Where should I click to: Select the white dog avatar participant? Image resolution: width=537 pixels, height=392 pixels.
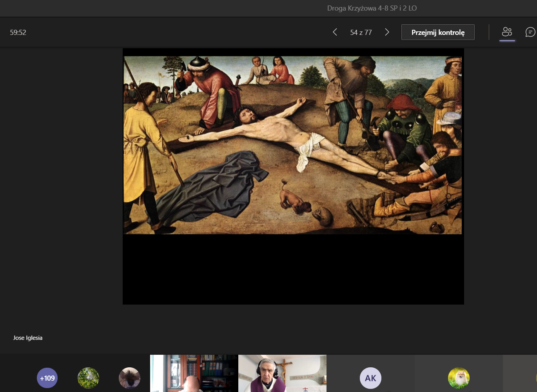(459, 378)
